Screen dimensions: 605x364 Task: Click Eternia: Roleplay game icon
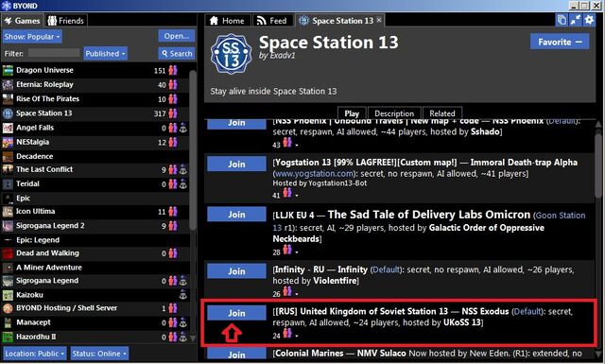[x=8, y=84]
